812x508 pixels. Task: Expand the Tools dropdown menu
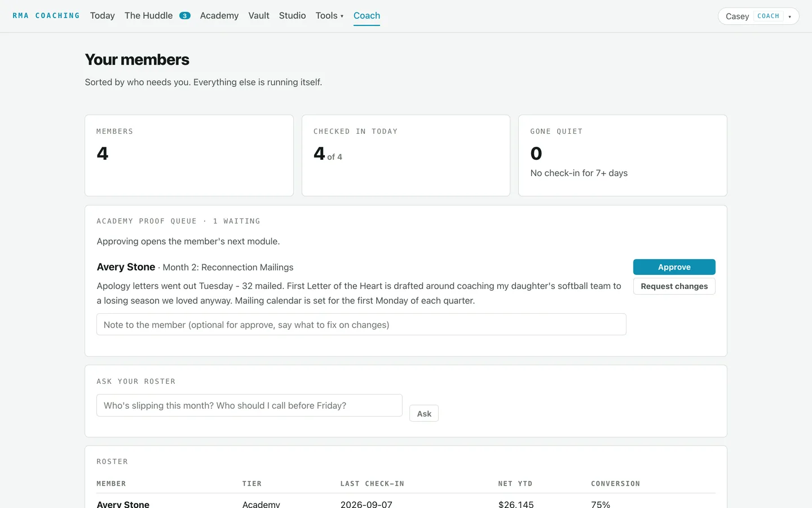click(329, 16)
